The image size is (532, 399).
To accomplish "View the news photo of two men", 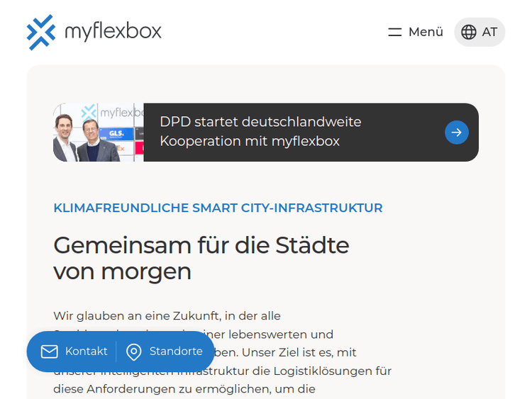I will point(99,133).
